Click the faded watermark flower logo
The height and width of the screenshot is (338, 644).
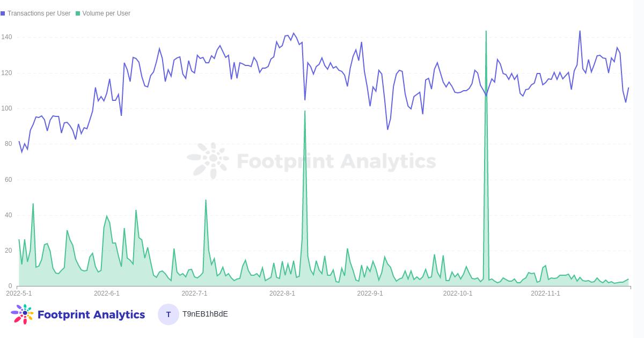point(209,160)
